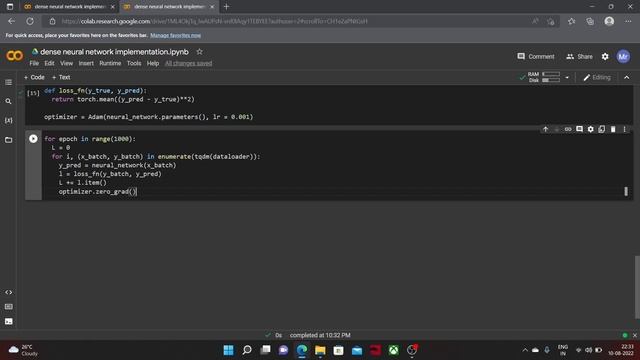Screen dimensions: 640x360
Task: Show hidden system tray icons chevron
Action: click(x=525, y=350)
